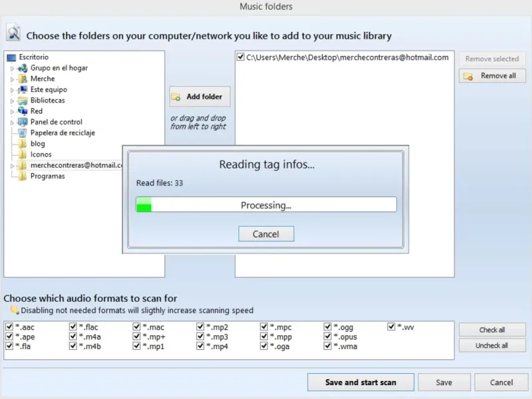
Task: Click the Add folder button
Action: click(x=200, y=96)
